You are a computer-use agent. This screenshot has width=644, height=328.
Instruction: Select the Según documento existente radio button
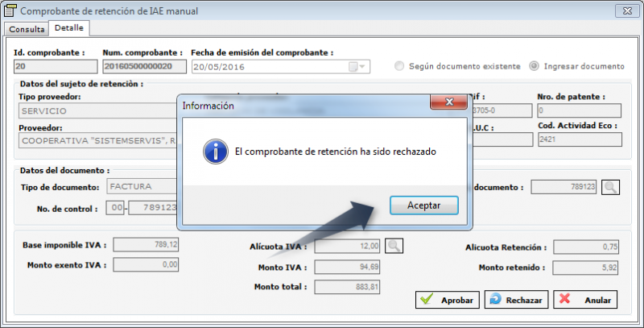coord(399,66)
